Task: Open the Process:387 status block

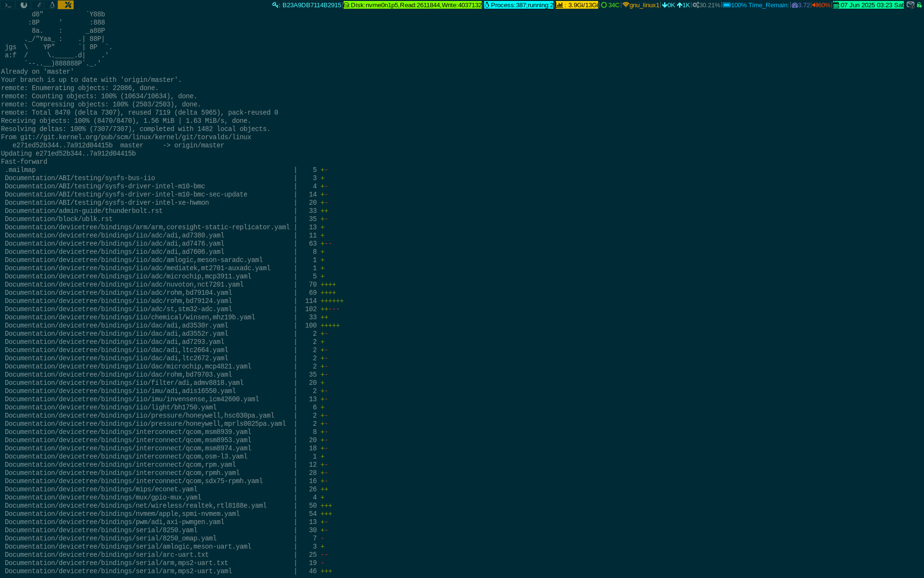Action: point(519,5)
